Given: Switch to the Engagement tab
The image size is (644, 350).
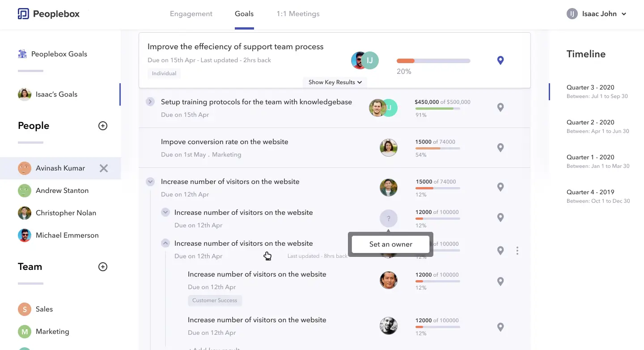Looking at the screenshot, I should (x=191, y=14).
